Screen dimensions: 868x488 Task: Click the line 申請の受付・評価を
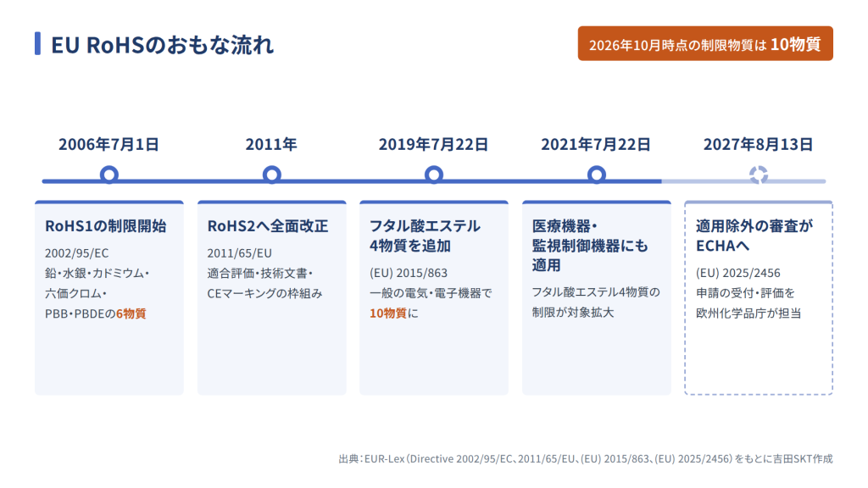pos(745,293)
